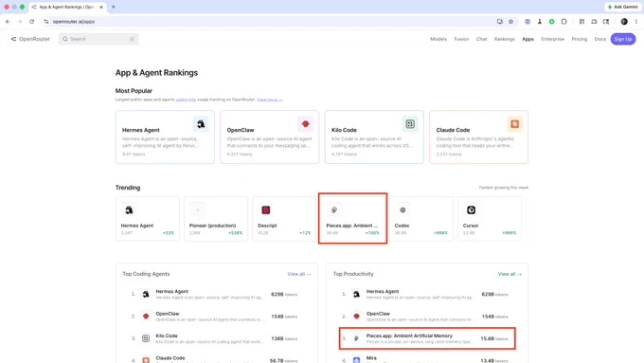Open the browser extensions puzzle icon

coord(563,22)
